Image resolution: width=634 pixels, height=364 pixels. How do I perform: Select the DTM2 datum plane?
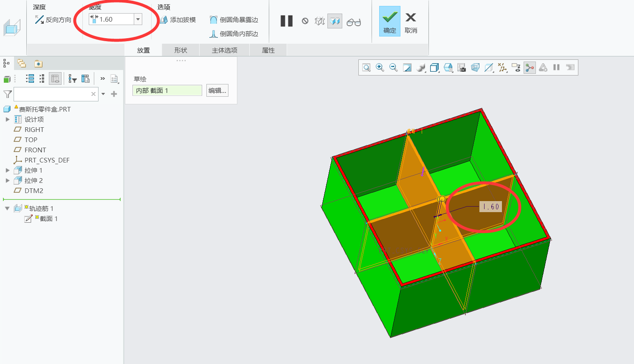[34, 190]
